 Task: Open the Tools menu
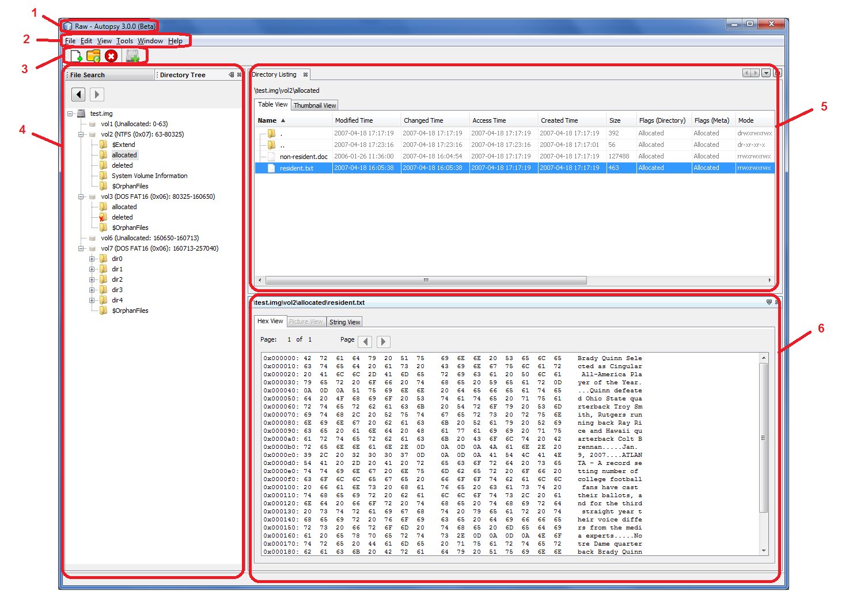[x=124, y=41]
